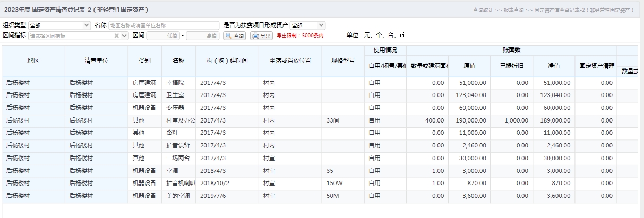Screen dimensions: 644x218
Task: Click the 2018/4/3 date cell
Action: [x=227, y=171]
